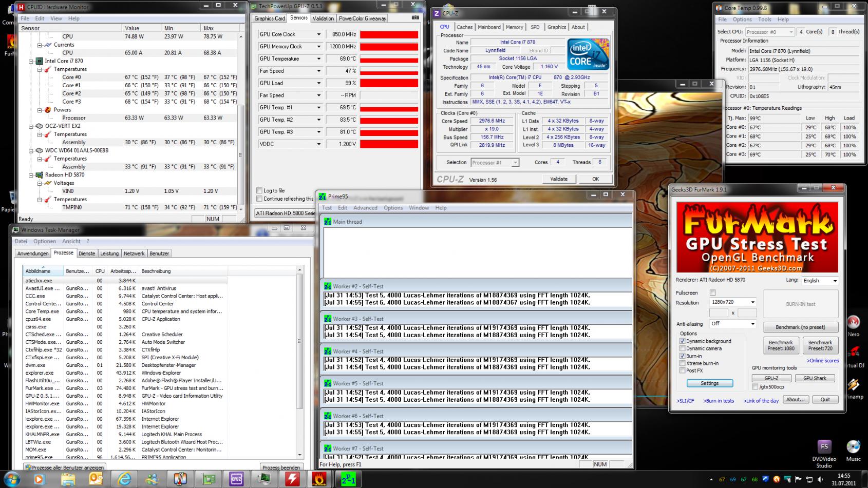
Task: Click Validate button in CPU-Z
Action: click(x=559, y=179)
